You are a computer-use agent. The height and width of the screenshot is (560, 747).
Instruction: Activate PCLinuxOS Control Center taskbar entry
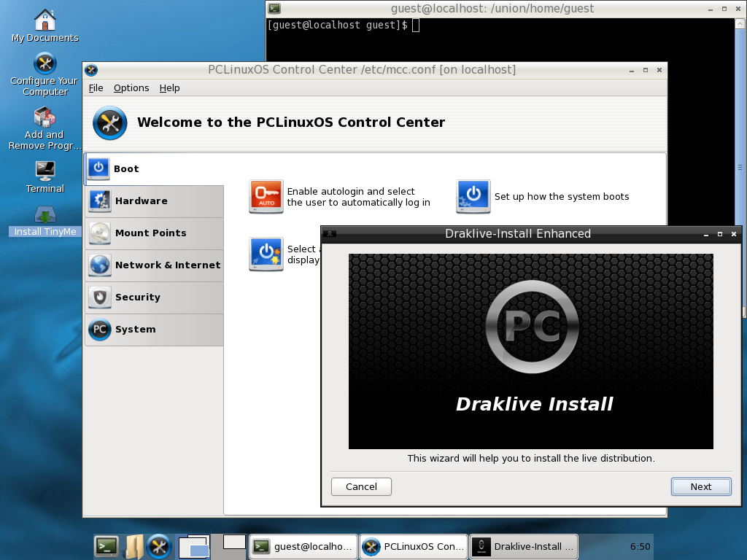[414, 547]
